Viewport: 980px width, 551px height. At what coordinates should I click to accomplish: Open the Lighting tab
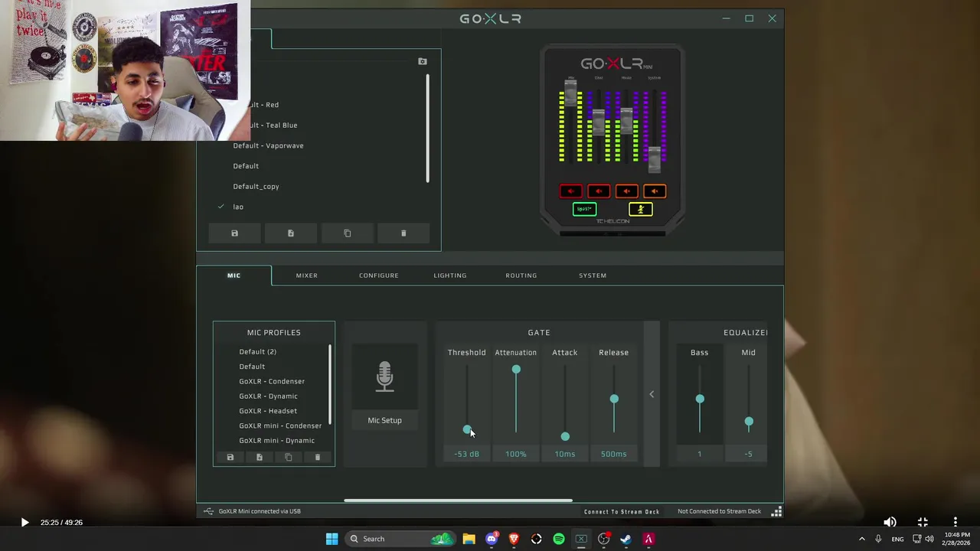pos(449,275)
